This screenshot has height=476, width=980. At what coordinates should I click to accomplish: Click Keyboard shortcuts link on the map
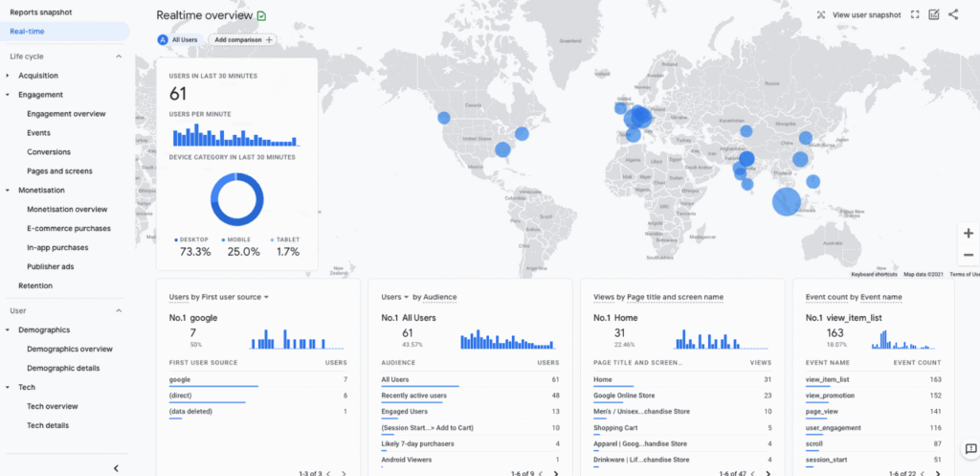tap(873, 274)
